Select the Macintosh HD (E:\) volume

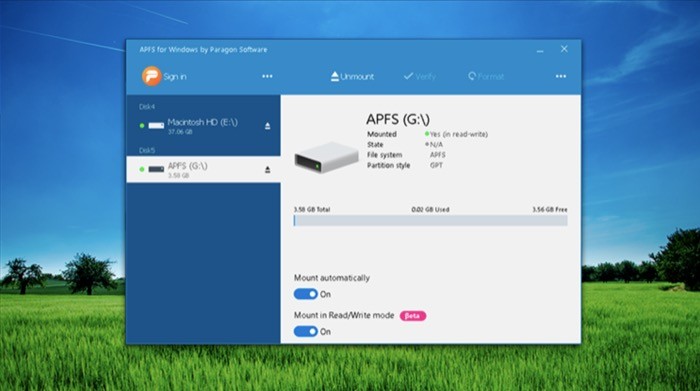coord(204,126)
